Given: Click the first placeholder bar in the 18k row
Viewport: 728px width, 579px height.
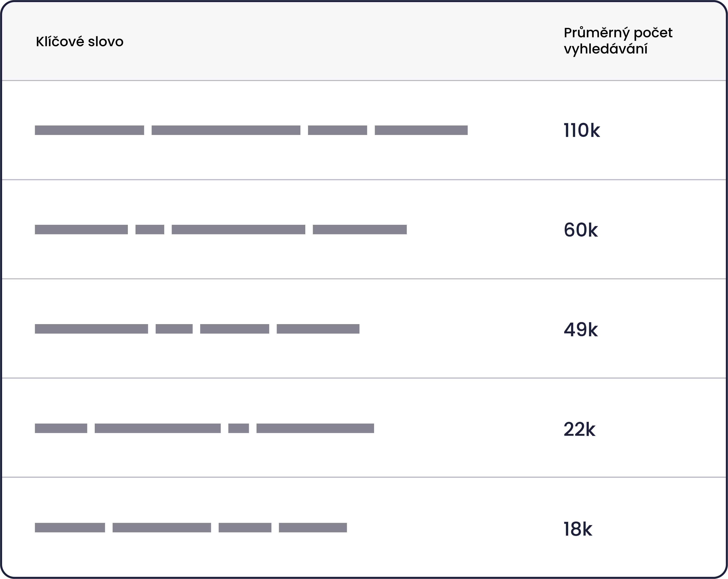Looking at the screenshot, I should (70, 528).
